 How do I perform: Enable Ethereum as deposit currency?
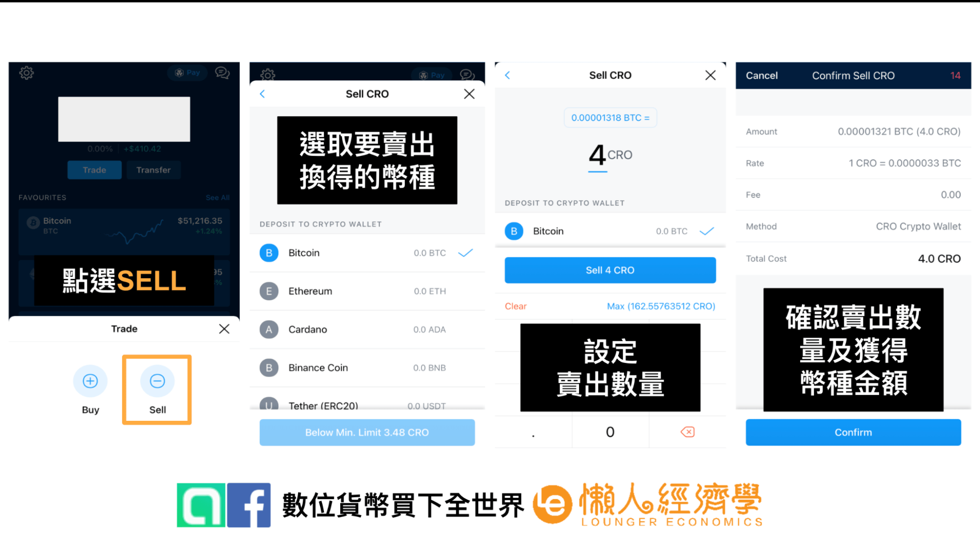(367, 291)
